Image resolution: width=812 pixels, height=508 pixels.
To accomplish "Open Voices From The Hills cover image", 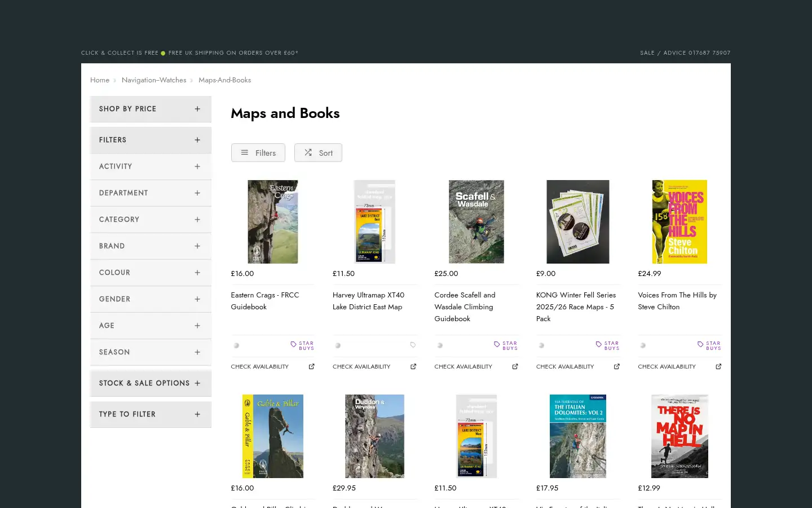I will click(x=679, y=222).
